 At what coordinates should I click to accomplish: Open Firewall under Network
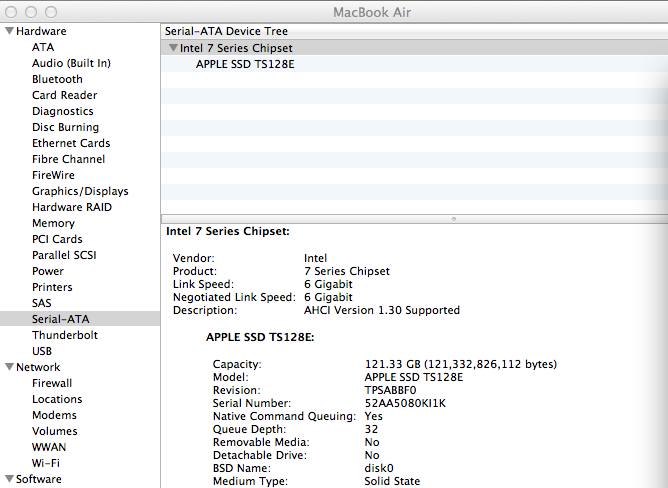(52, 383)
